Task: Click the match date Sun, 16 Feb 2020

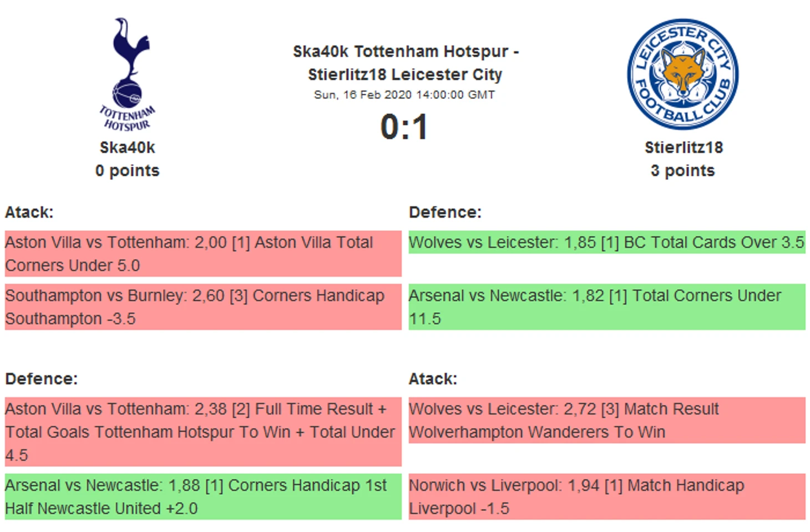Action: click(x=404, y=95)
